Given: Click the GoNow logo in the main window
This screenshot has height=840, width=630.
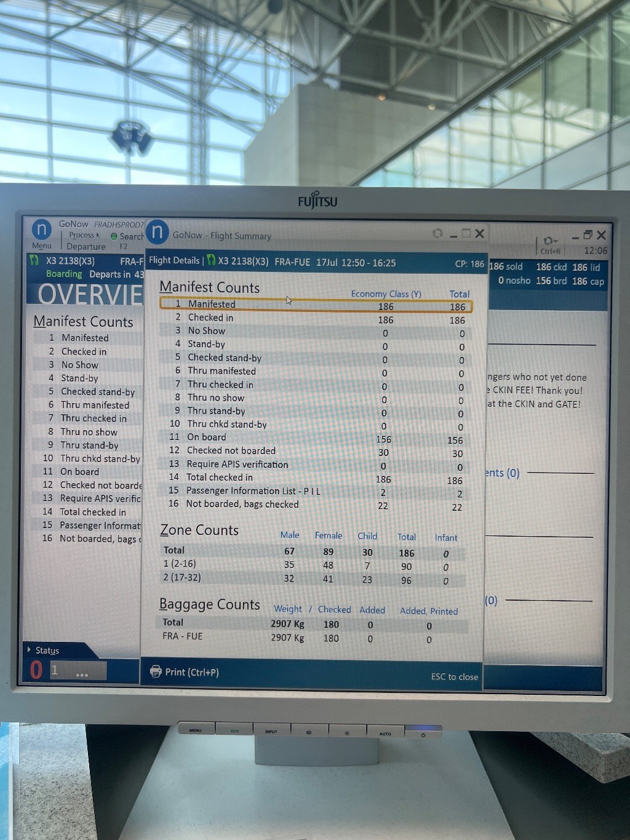Looking at the screenshot, I should tap(41, 229).
